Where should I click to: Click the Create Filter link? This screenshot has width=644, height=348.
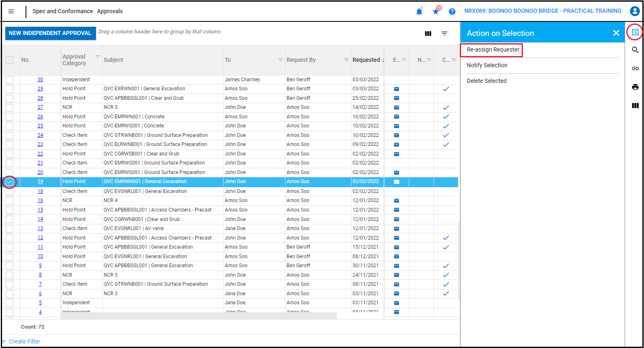(x=24, y=341)
